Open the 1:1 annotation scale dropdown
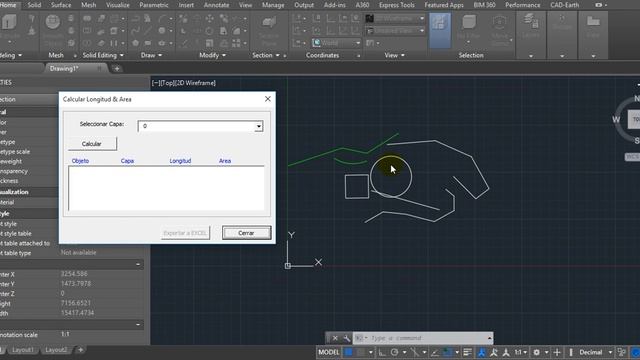 click(x=520, y=352)
